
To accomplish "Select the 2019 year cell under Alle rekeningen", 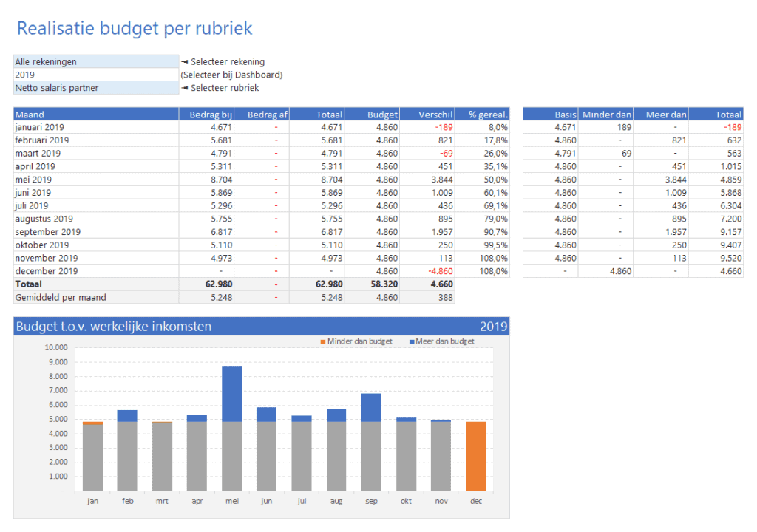I will point(95,75).
